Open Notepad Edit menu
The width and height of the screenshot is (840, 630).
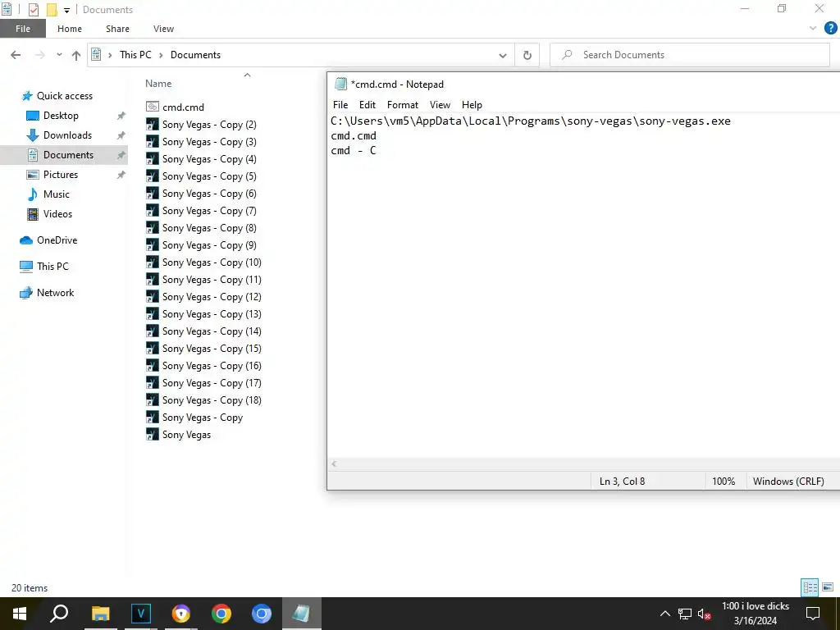coord(367,105)
